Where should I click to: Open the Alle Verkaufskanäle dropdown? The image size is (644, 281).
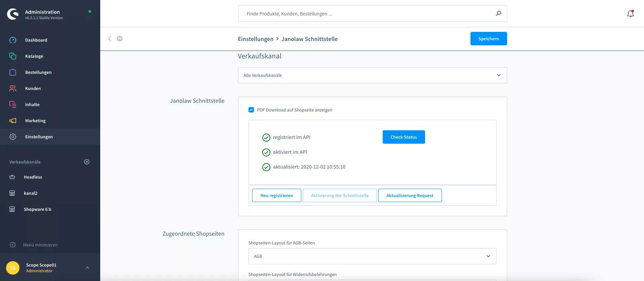point(372,75)
